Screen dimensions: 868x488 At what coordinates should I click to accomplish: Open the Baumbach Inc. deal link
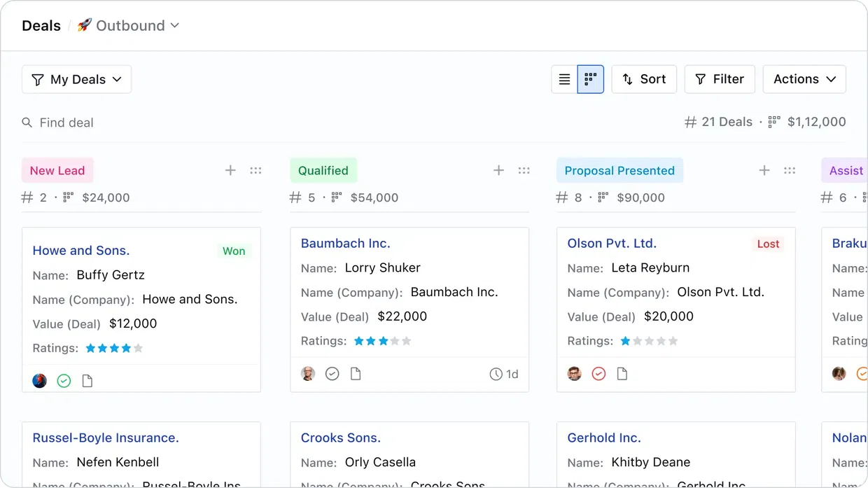345,243
